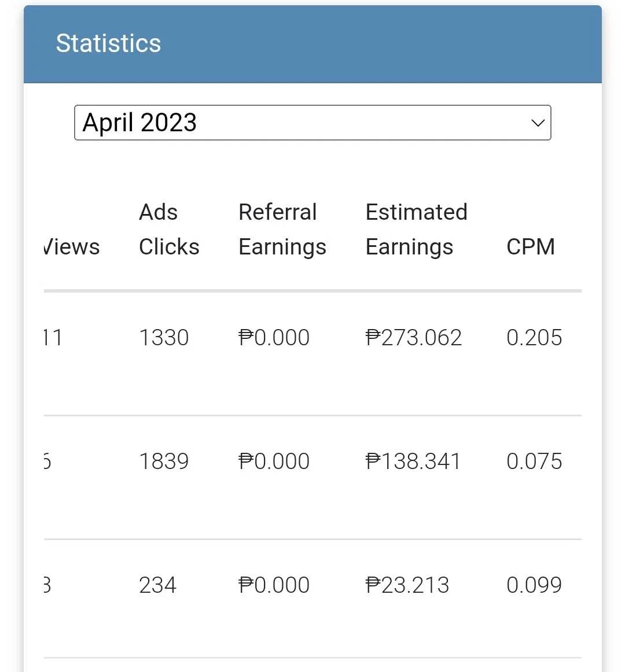Click the 0.205 CPM value
This screenshot has width=625, height=672.
click(534, 338)
